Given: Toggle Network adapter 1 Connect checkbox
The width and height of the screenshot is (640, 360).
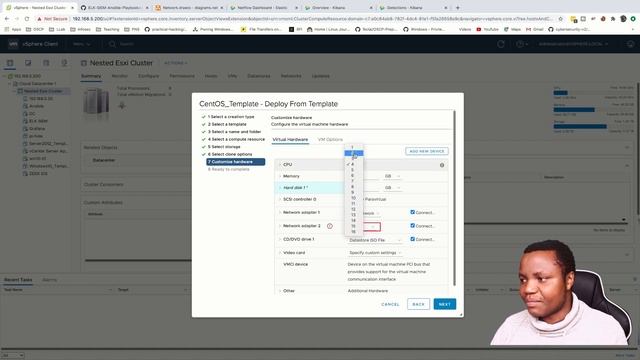Looking at the screenshot, I should click(x=412, y=212).
